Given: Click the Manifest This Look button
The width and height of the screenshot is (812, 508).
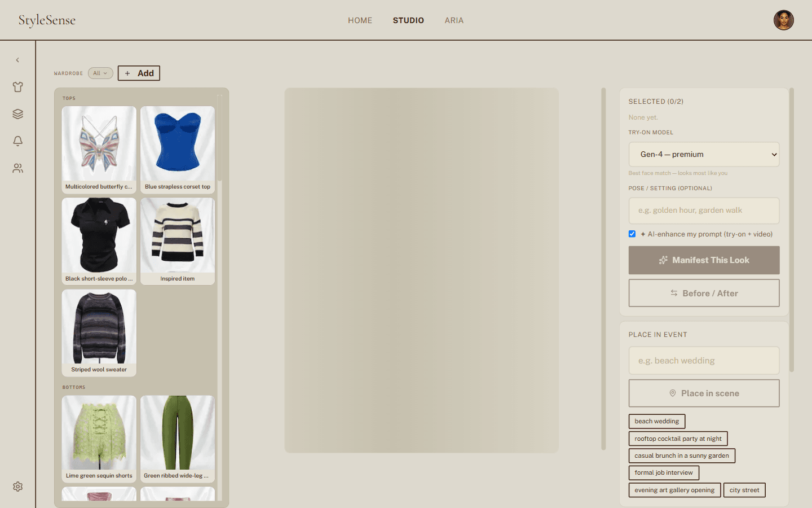Looking at the screenshot, I should pos(704,260).
